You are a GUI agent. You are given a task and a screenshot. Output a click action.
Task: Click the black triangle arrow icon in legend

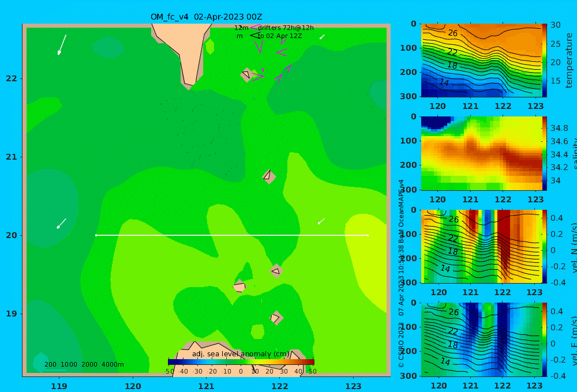pyautogui.click(x=254, y=36)
